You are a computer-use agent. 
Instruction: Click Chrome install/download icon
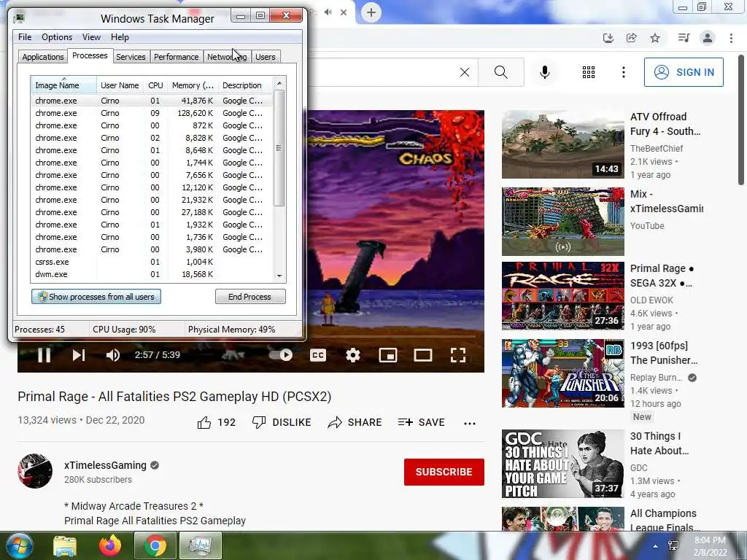tap(608, 38)
